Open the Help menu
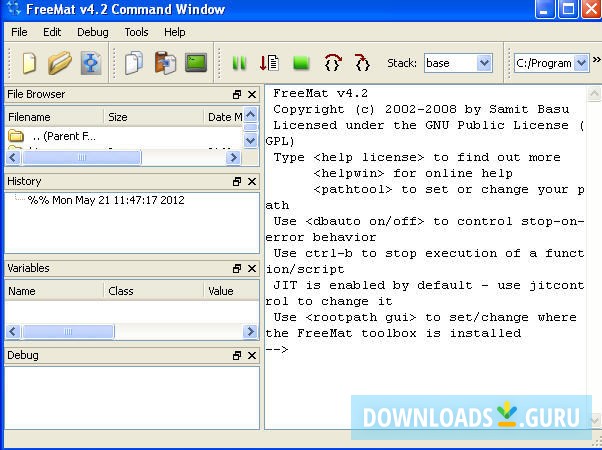The width and height of the screenshot is (602, 450). (175, 32)
